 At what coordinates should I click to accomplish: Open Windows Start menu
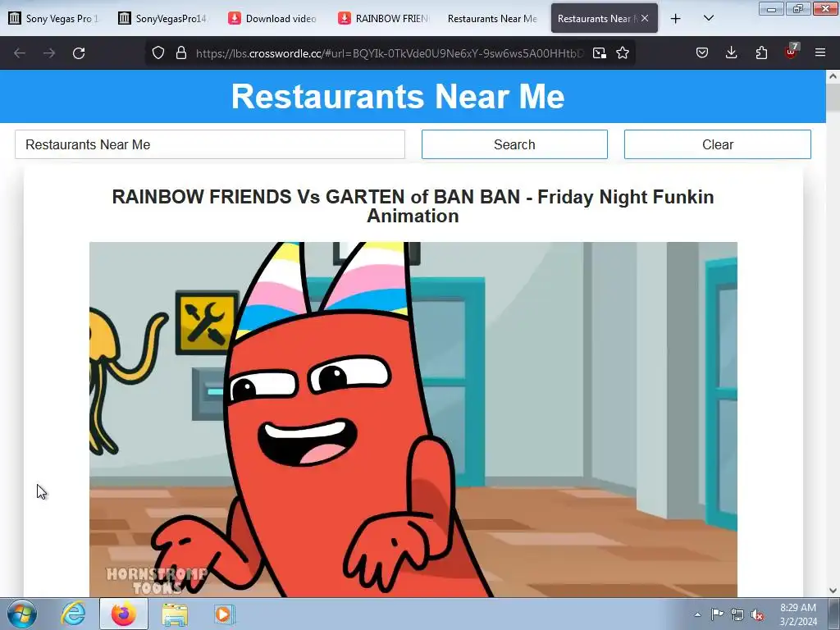tap(22, 614)
